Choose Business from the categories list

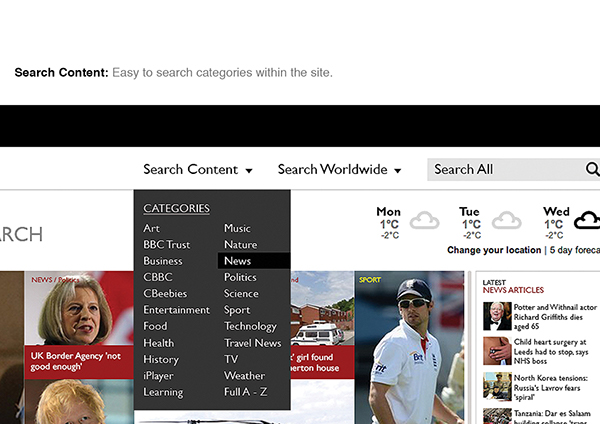(x=163, y=261)
